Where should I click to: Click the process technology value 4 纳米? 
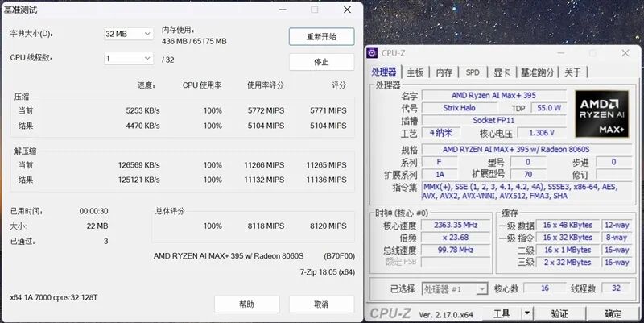tap(441, 132)
